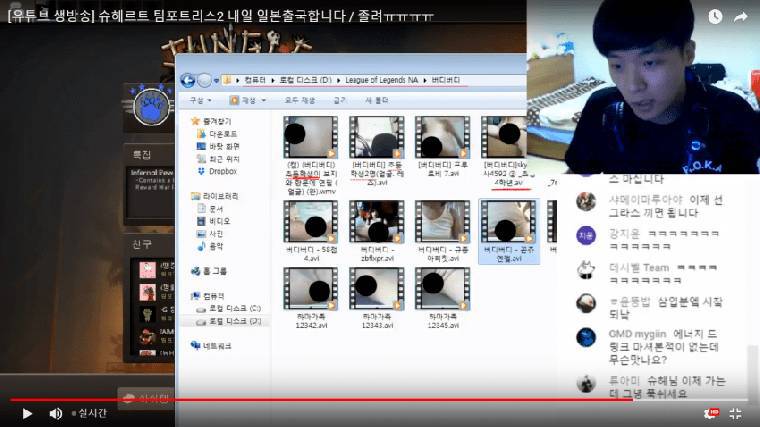Image resolution: width=760 pixels, height=427 pixels.
Task: Click the Explorer Forward arrow button
Action: [x=204, y=80]
